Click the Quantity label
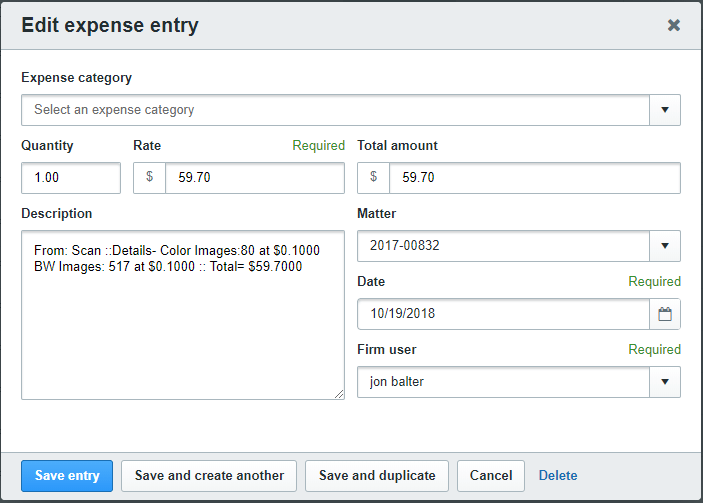 tap(47, 146)
